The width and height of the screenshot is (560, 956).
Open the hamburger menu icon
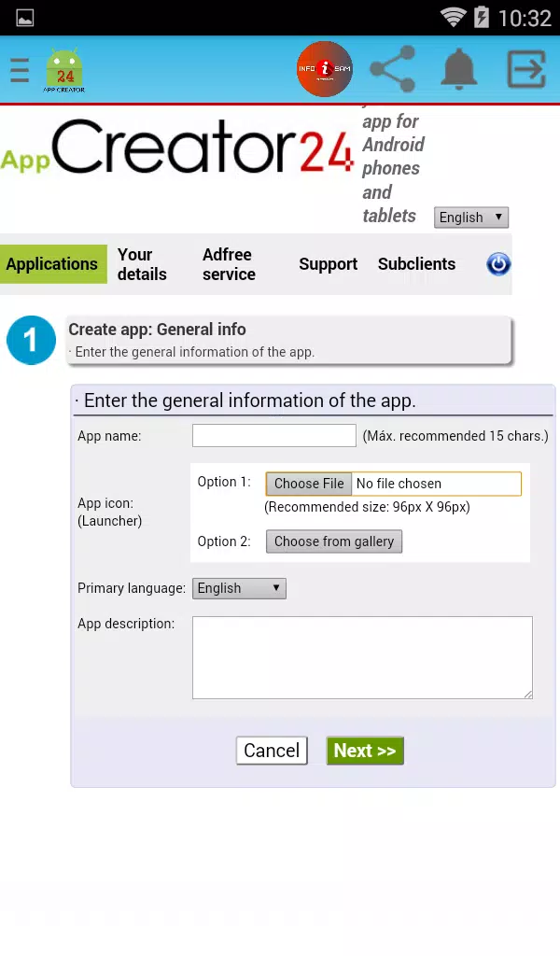point(20,70)
